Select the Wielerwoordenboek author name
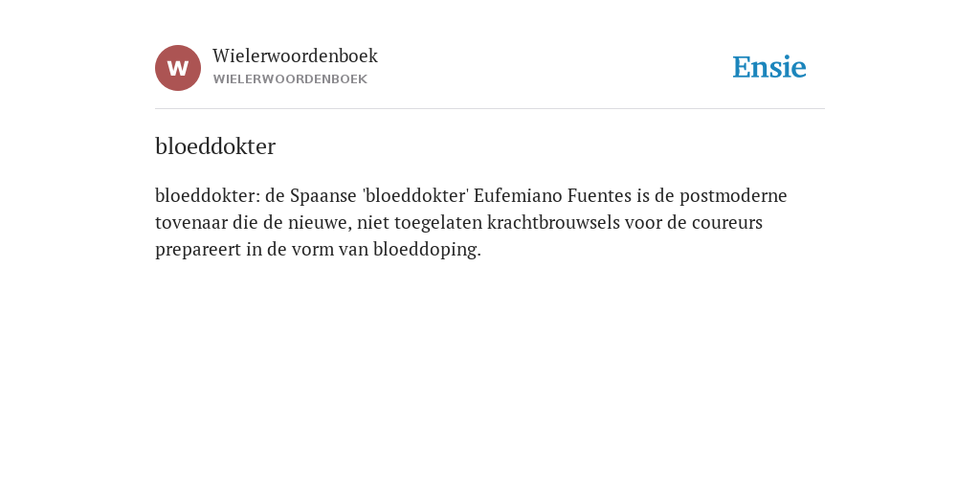Image resolution: width=980 pixels, height=490 pixels. click(295, 56)
